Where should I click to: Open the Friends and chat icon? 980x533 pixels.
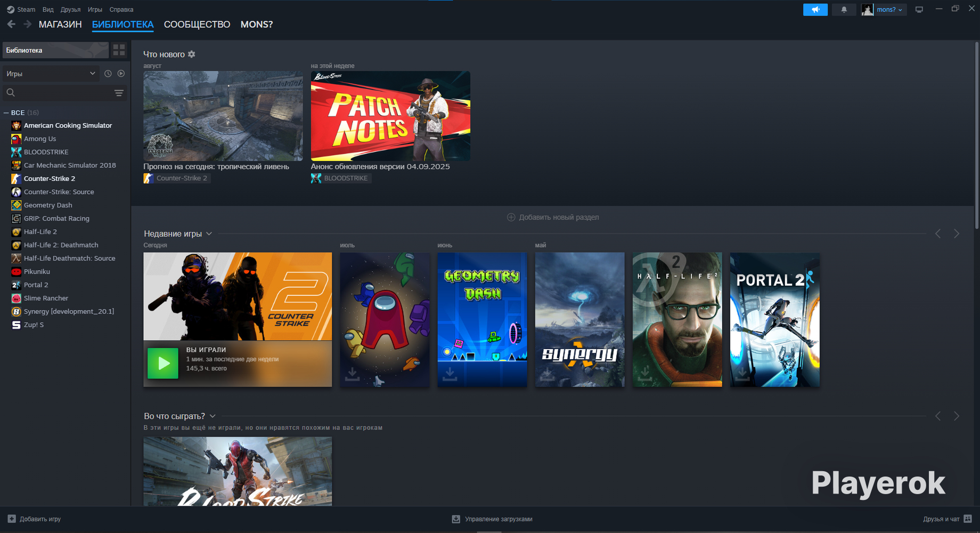point(968,519)
